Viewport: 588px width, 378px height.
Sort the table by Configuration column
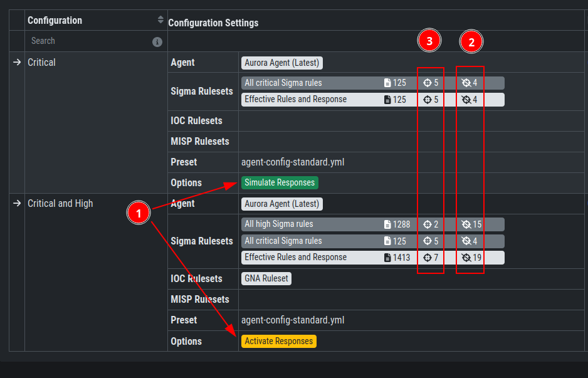(160, 20)
